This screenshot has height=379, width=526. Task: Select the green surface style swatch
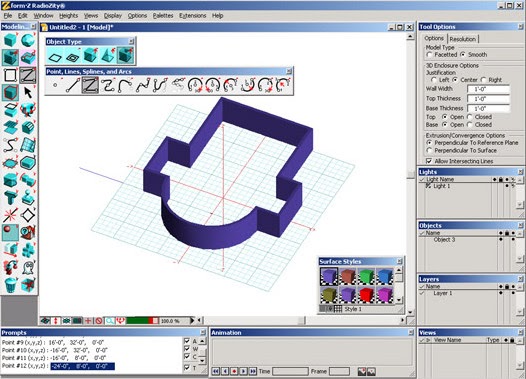point(366,276)
